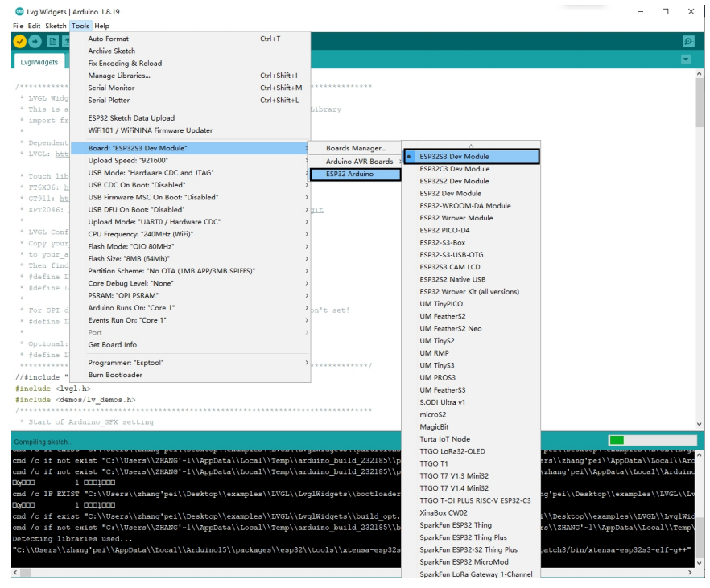
Task: Click Manage Libraries... menu entry
Action: click(119, 76)
